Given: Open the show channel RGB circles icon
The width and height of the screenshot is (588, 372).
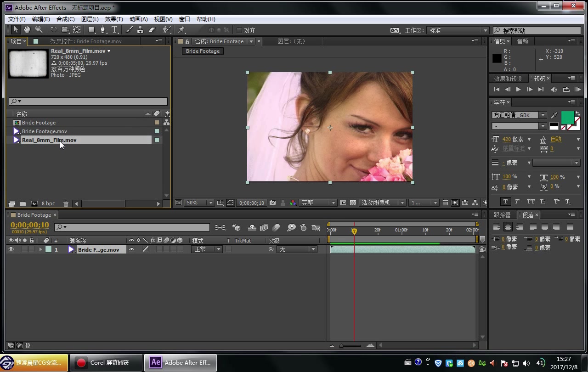Looking at the screenshot, I should 293,203.
